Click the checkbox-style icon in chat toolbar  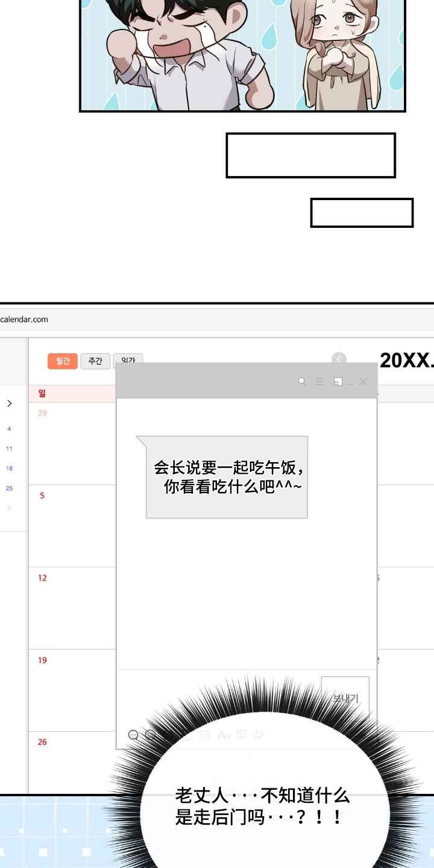click(x=204, y=735)
